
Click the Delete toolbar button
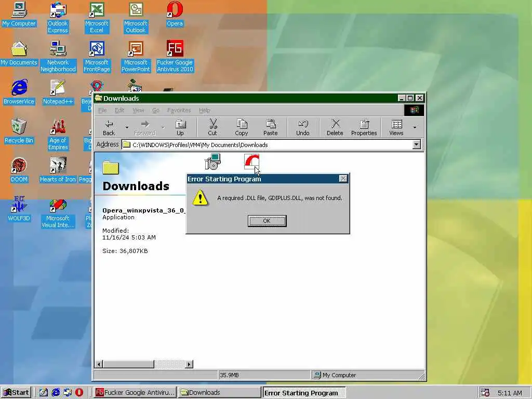point(335,128)
